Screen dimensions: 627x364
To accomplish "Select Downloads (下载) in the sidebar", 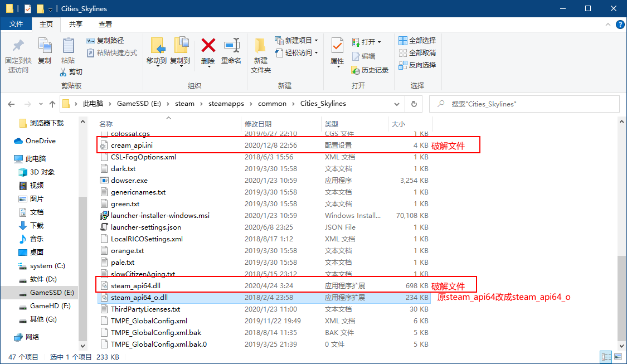I will point(36,226).
